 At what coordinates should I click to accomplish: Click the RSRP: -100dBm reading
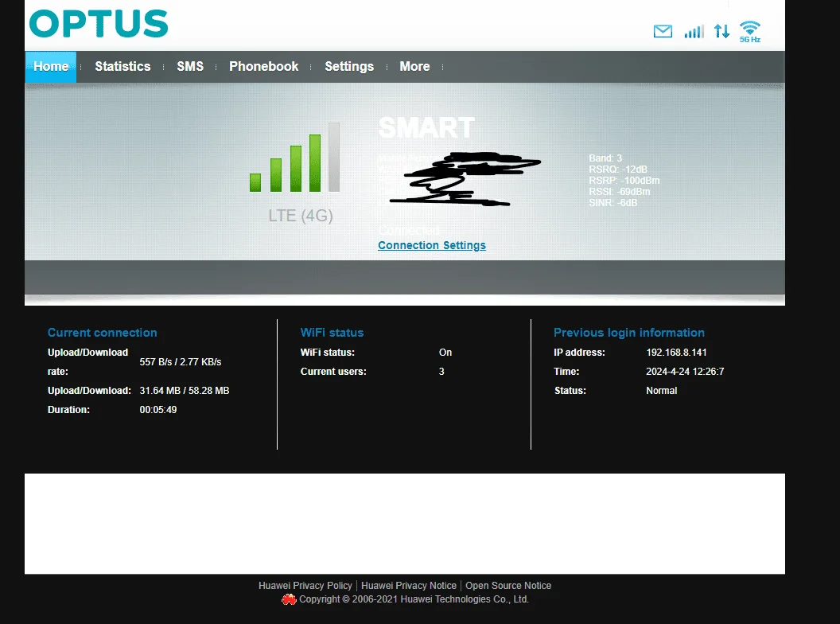click(x=624, y=181)
